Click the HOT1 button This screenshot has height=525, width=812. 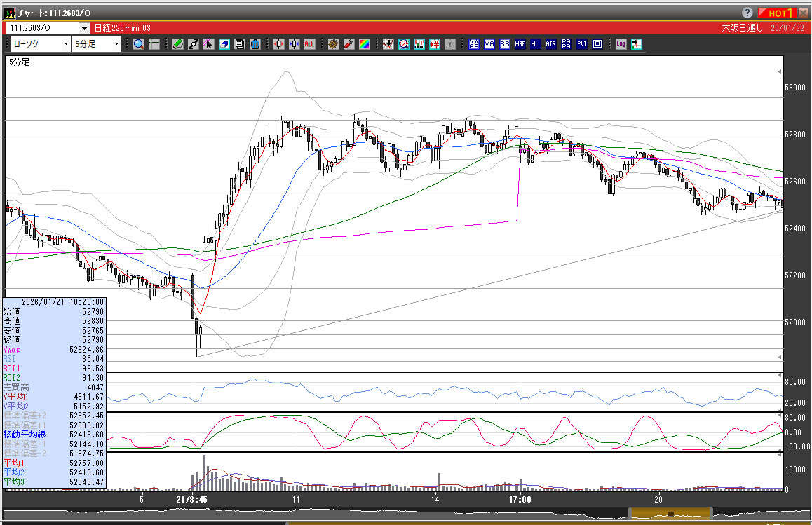pos(776,13)
